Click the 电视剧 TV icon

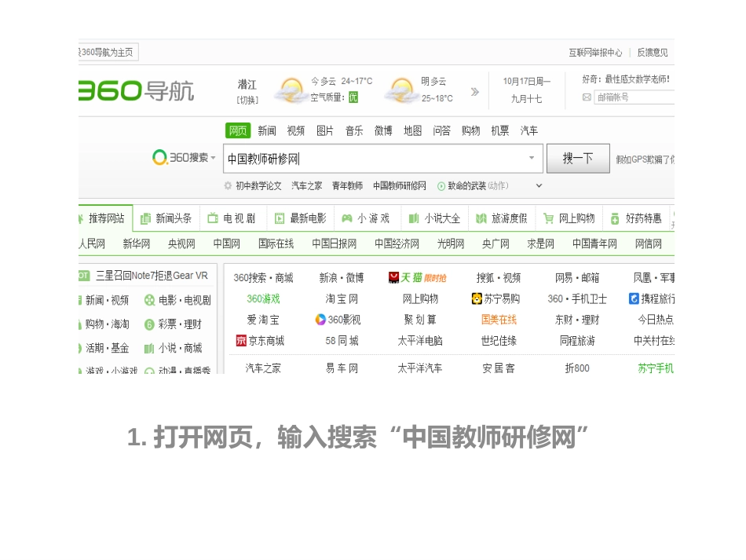213,218
